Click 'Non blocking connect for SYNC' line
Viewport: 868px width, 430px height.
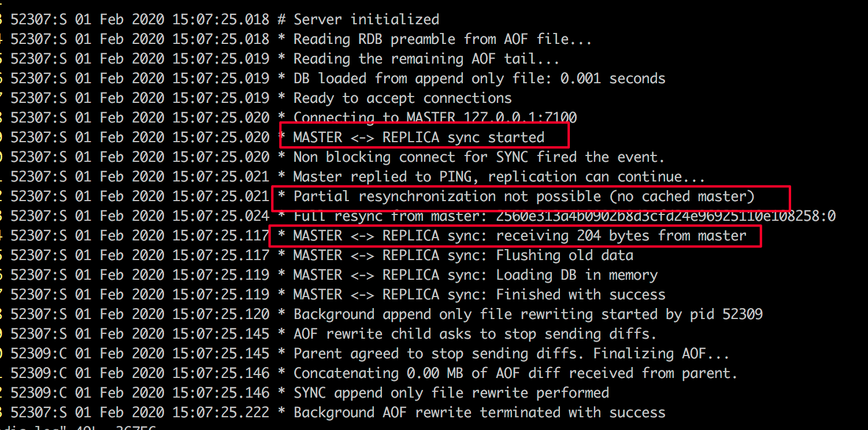coord(479,157)
